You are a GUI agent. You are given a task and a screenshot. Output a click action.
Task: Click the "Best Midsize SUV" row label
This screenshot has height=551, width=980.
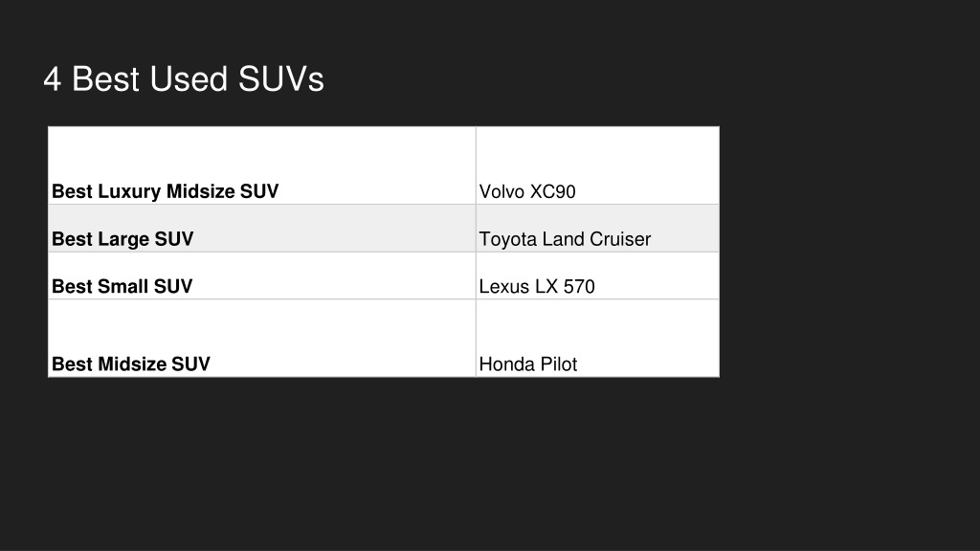130,364
